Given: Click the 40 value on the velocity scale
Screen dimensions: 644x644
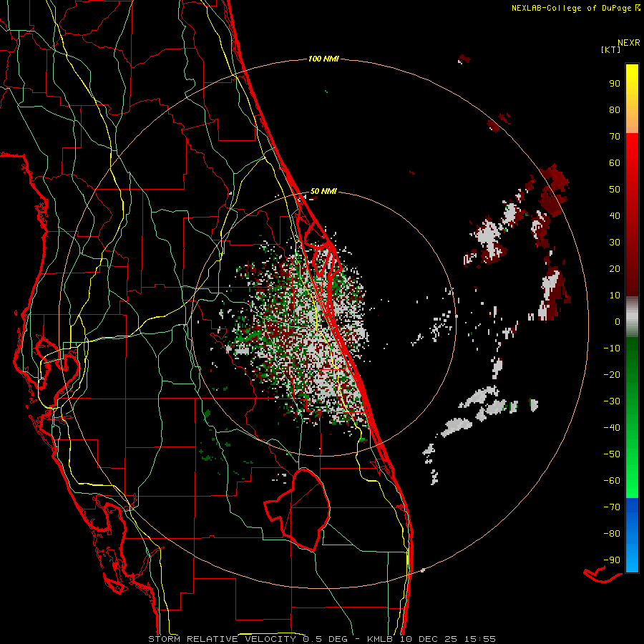Looking at the screenshot, I should pos(615,215).
